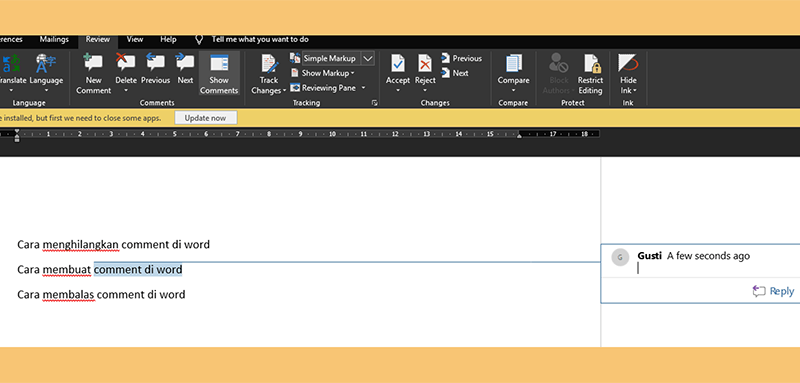Click the Update now button
800x383 pixels.
[x=206, y=118]
